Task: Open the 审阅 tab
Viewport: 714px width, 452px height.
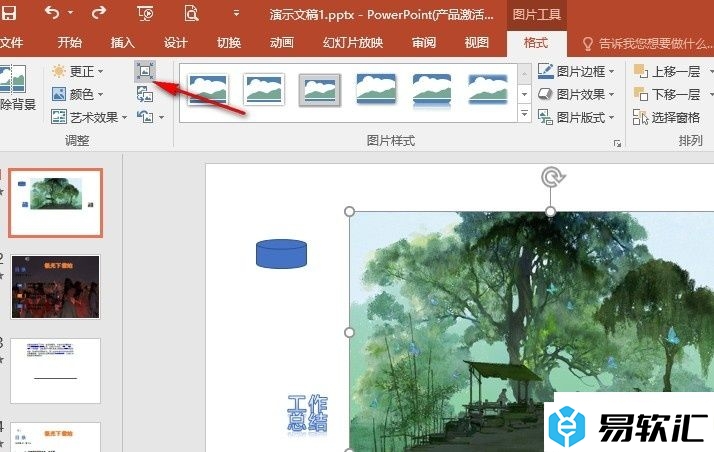Action: point(424,43)
